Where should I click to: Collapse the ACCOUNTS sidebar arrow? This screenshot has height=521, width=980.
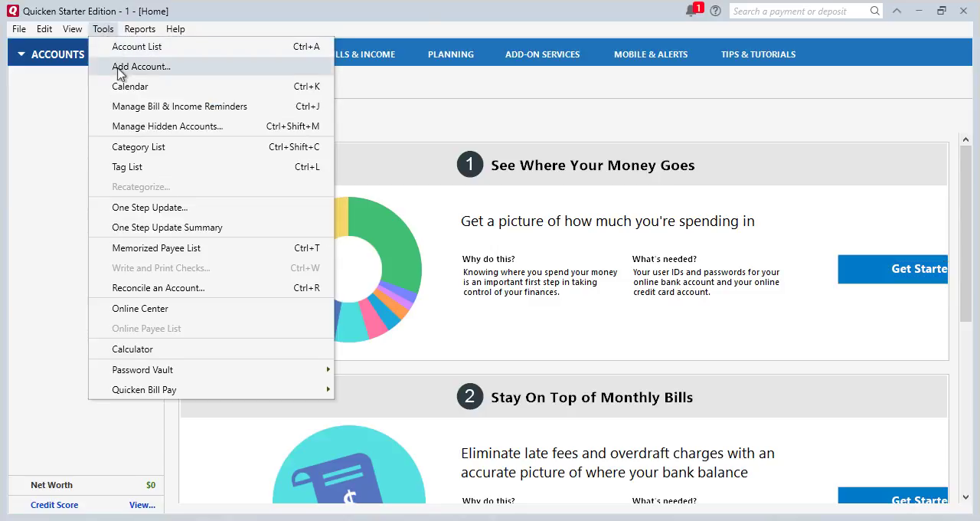tap(21, 54)
